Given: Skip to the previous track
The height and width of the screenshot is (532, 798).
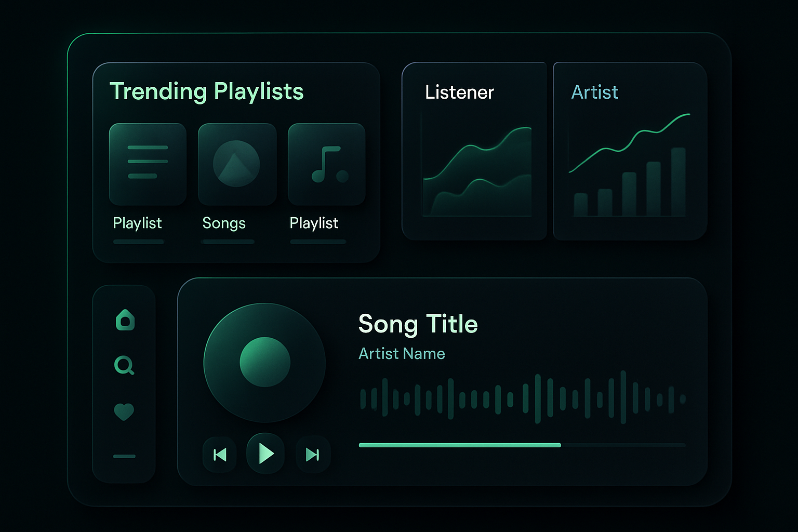Looking at the screenshot, I should (x=219, y=454).
